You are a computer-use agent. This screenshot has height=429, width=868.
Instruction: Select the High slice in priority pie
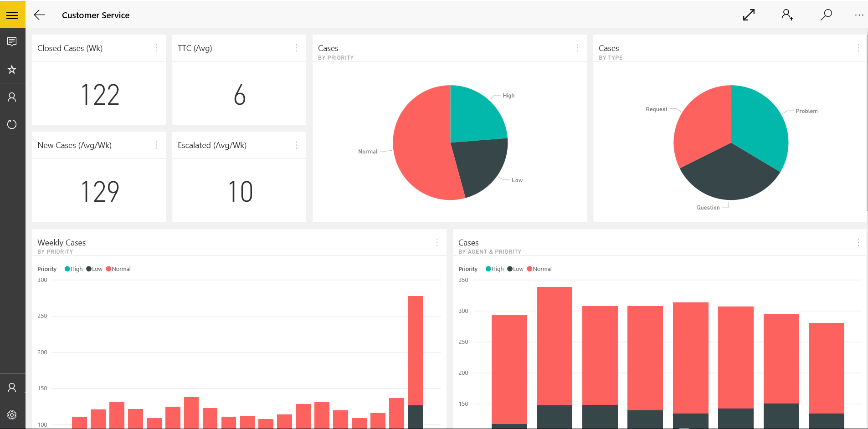pyautogui.click(x=474, y=116)
